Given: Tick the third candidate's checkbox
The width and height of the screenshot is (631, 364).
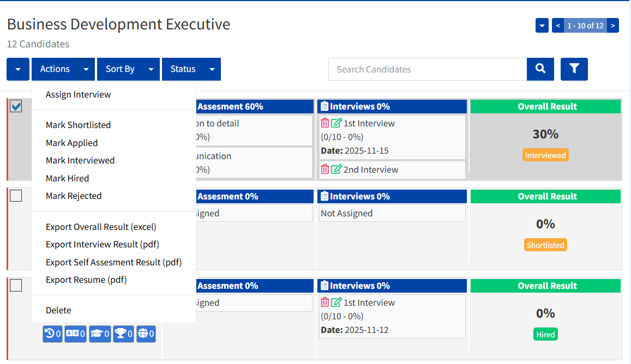Looking at the screenshot, I should (16, 285).
